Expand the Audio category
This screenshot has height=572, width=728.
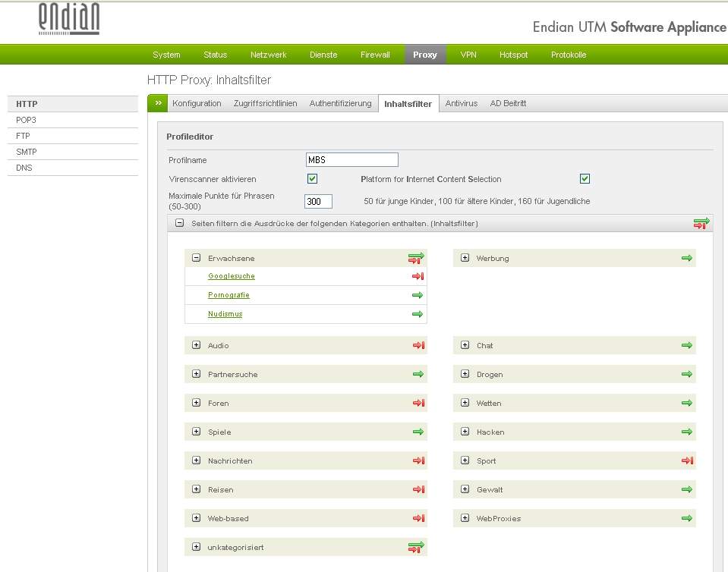click(197, 345)
